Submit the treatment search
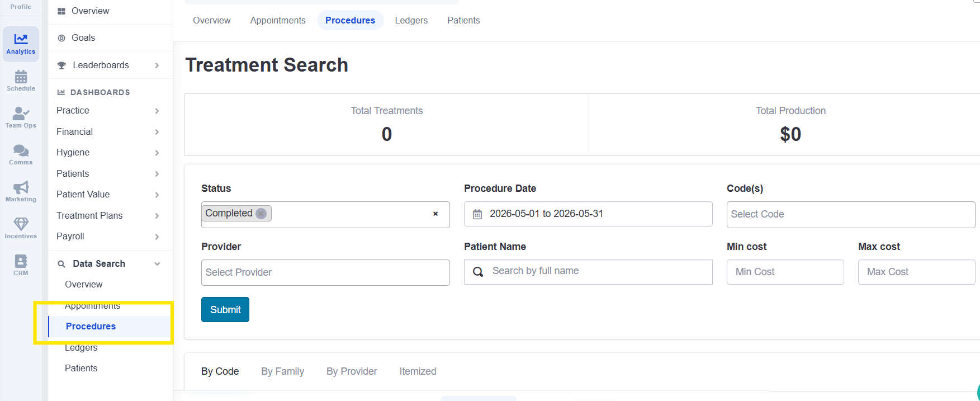 225,310
